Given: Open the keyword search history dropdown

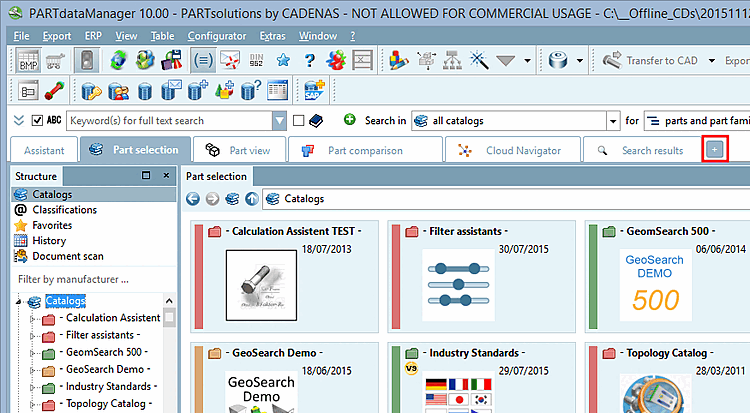Looking at the screenshot, I should click(x=279, y=121).
